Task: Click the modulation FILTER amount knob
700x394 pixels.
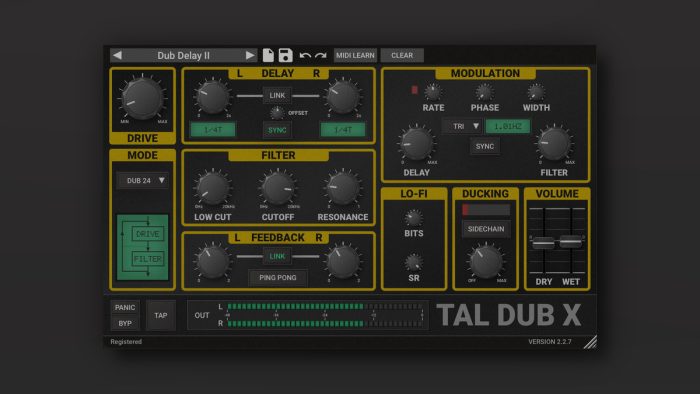Action: click(x=554, y=144)
